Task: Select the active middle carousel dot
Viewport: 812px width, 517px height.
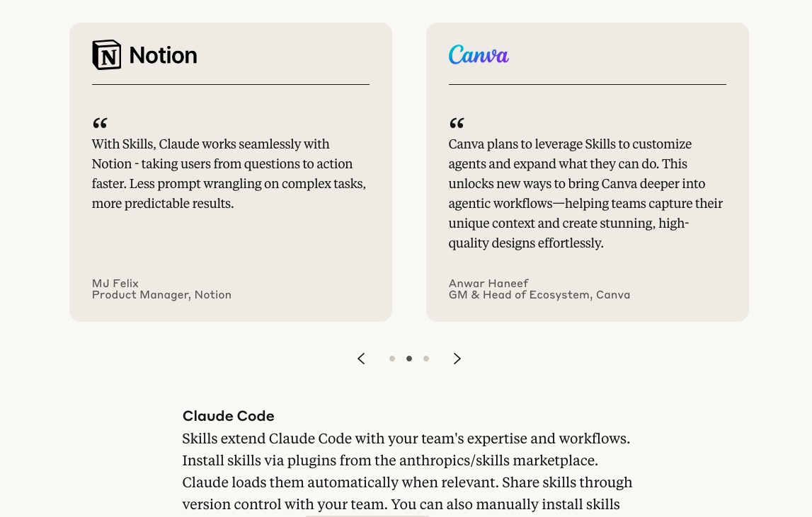Action: [409, 359]
